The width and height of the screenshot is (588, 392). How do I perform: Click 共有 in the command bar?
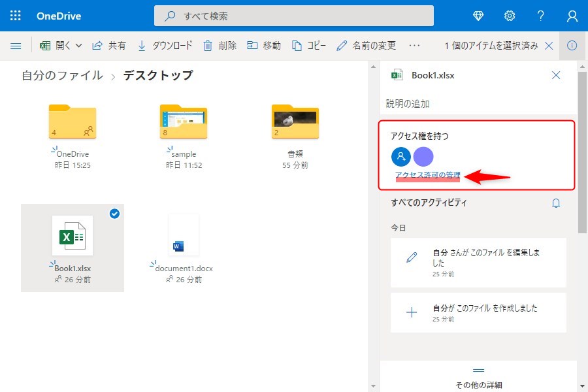[x=109, y=46]
